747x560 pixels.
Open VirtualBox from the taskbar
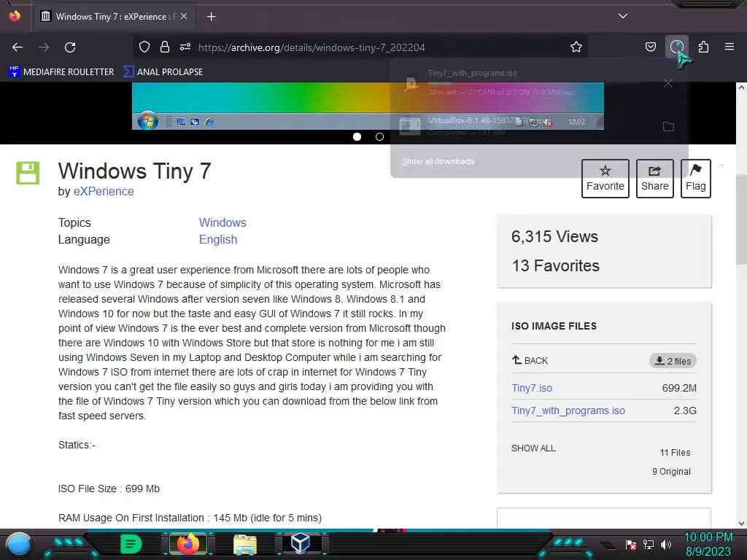pos(301,543)
